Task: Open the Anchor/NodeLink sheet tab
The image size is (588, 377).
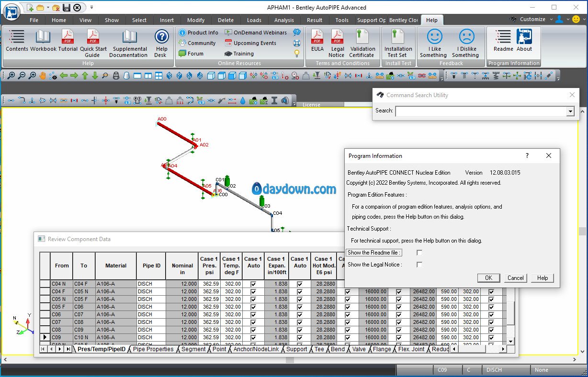Action: point(256,349)
